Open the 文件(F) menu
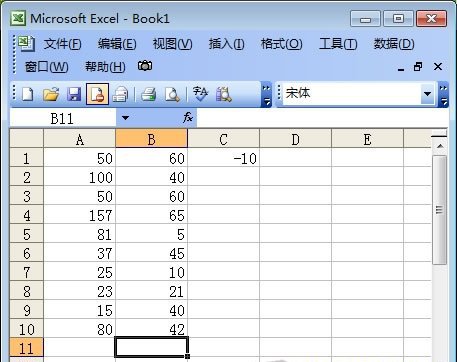 [x=63, y=44]
